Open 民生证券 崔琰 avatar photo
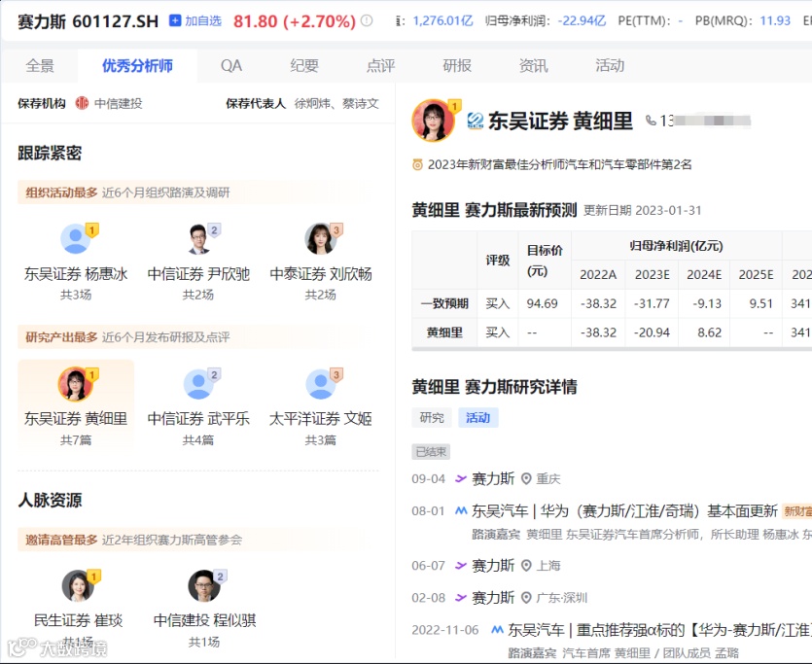This screenshot has width=812, height=664. (78, 585)
